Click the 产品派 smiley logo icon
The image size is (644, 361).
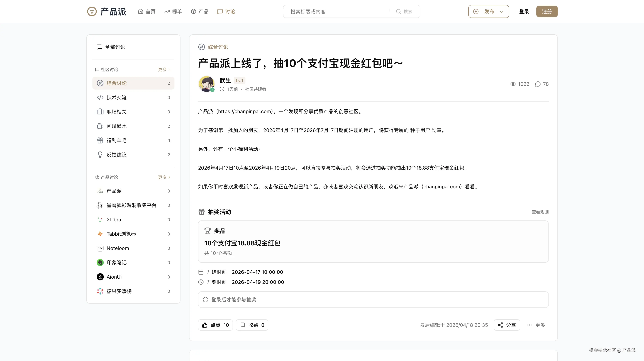(92, 11)
